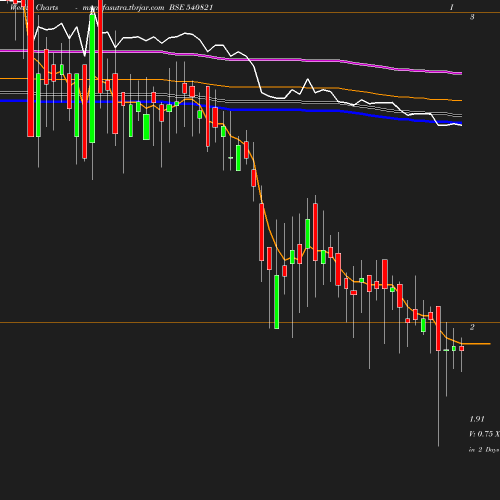Click the "V: 0.75 X" volume label
The height and width of the screenshot is (500, 500).
point(484,434)
